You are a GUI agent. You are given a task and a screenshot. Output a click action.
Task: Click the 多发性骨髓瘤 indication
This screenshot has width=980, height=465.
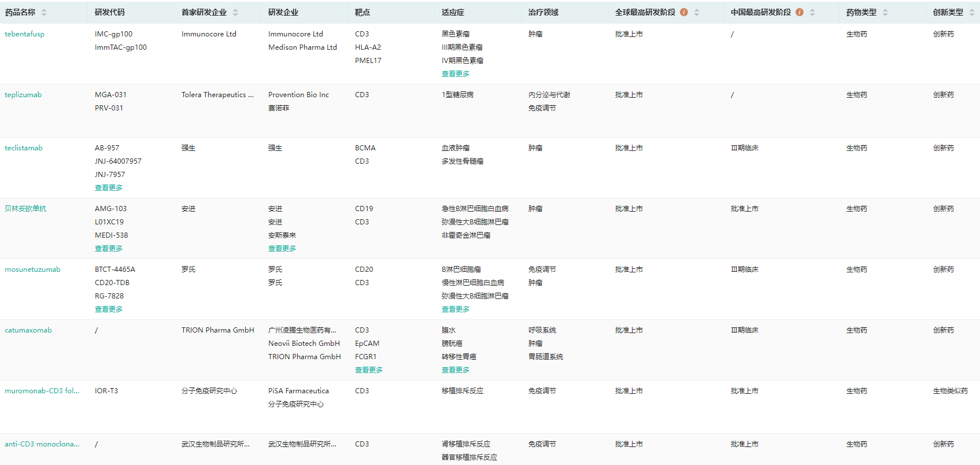tap(463, 161)
